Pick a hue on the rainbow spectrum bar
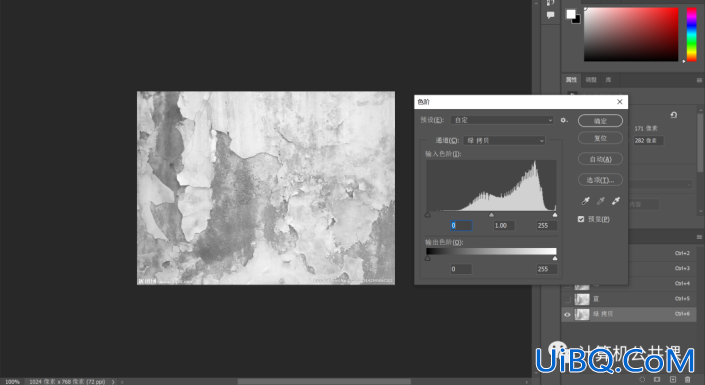 point(692,34)
